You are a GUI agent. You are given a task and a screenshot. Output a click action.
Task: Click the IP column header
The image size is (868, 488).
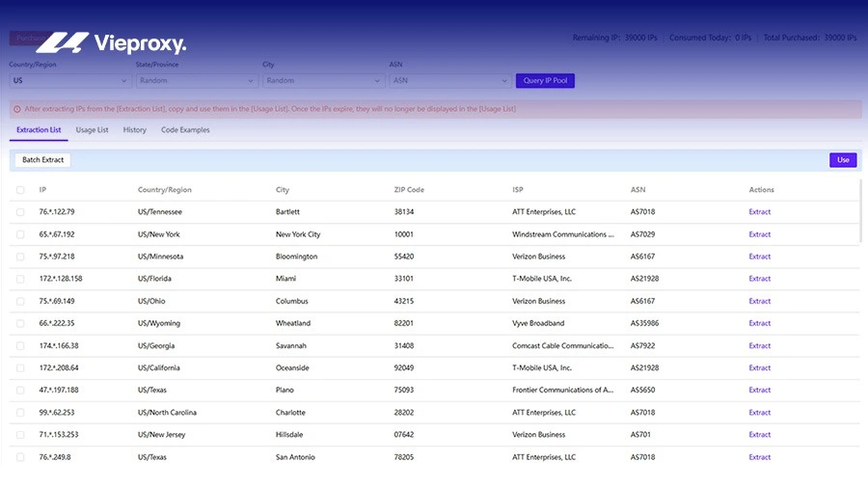point(42,190)
